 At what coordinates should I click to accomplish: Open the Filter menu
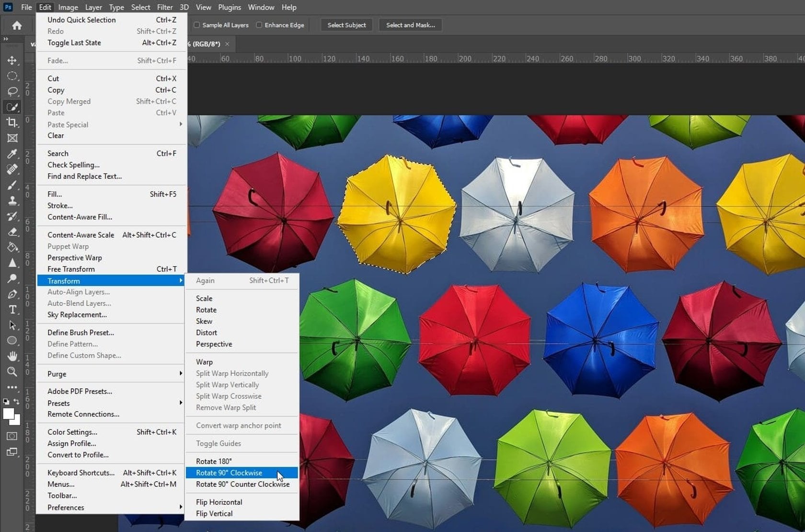click(164, 7)
